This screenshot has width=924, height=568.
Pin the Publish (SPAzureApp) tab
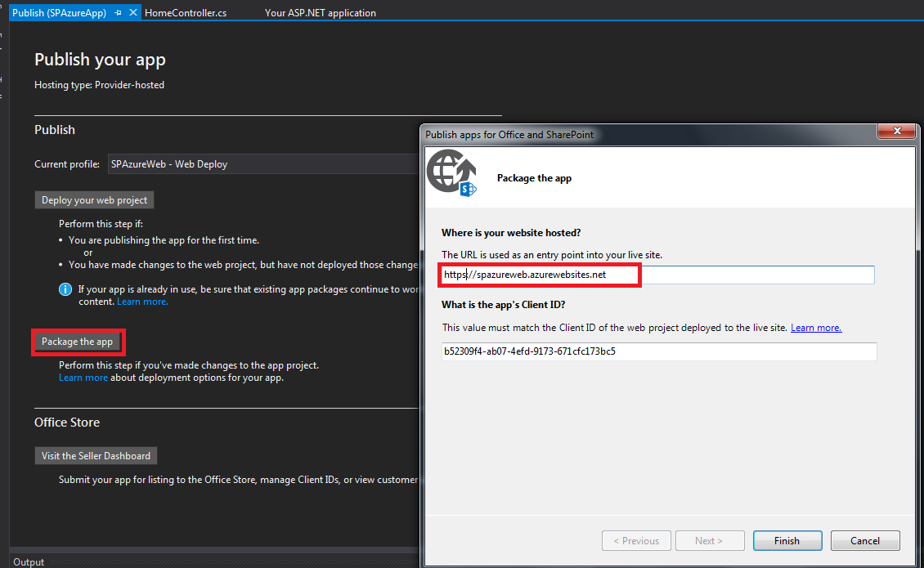[x=118, y=12]
